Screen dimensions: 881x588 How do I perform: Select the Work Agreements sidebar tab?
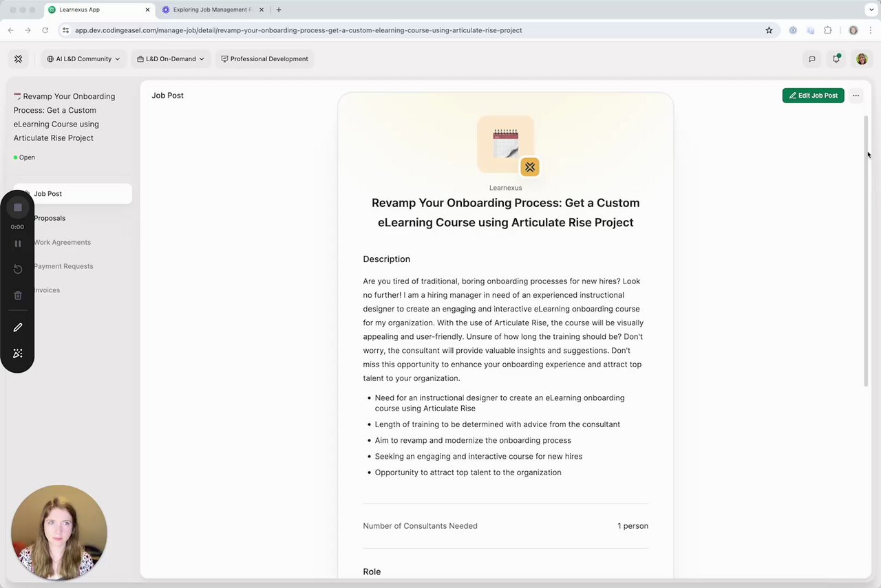[x=62, y=242]
